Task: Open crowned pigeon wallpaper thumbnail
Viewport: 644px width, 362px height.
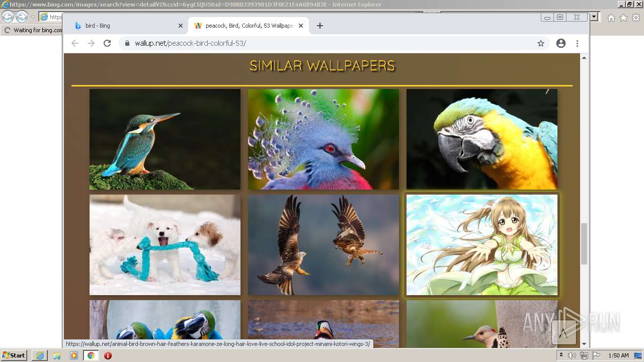Action: tap(324, 139)
